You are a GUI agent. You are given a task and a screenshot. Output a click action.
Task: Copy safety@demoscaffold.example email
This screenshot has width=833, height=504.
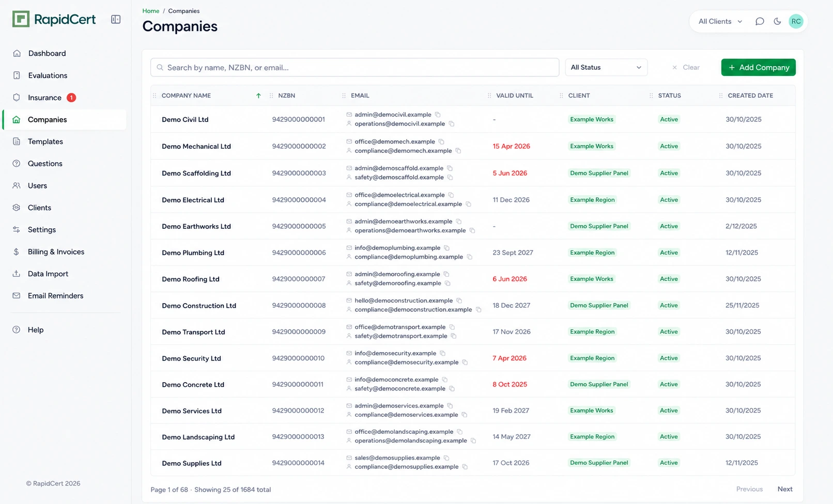pos(450,178)
